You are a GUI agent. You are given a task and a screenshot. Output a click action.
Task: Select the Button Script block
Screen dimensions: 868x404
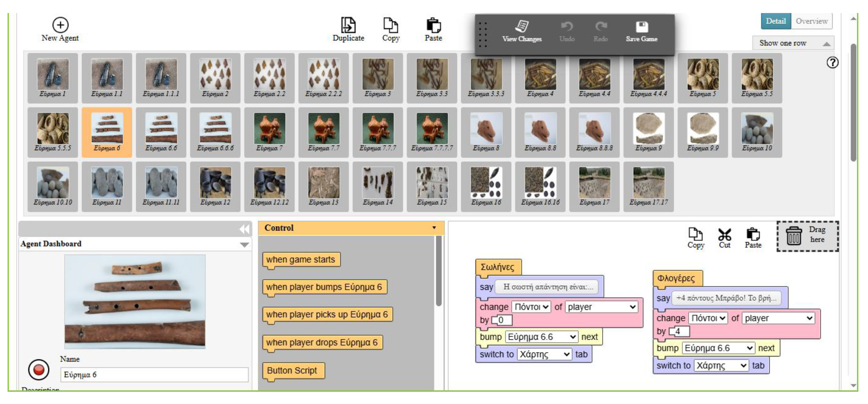[x=292, y=371]
